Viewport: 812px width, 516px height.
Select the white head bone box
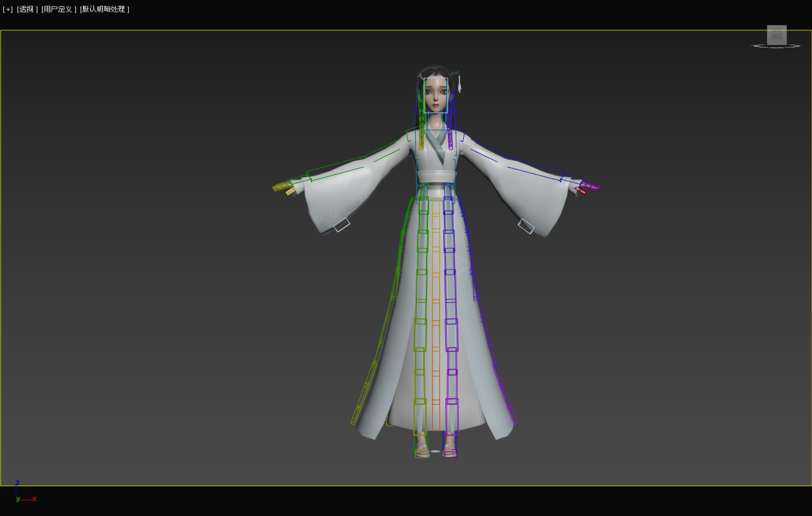click(436, 95)
